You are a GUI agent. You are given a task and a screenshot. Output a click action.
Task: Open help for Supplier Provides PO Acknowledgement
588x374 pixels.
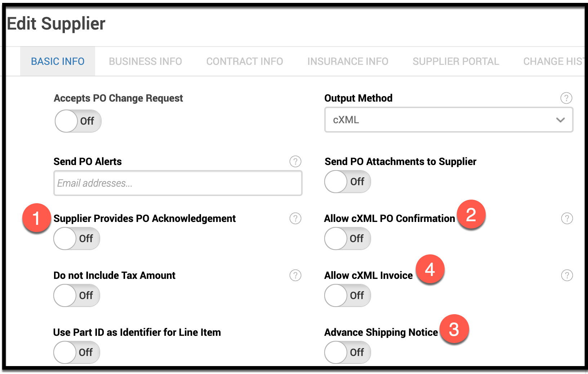point(295,218)
